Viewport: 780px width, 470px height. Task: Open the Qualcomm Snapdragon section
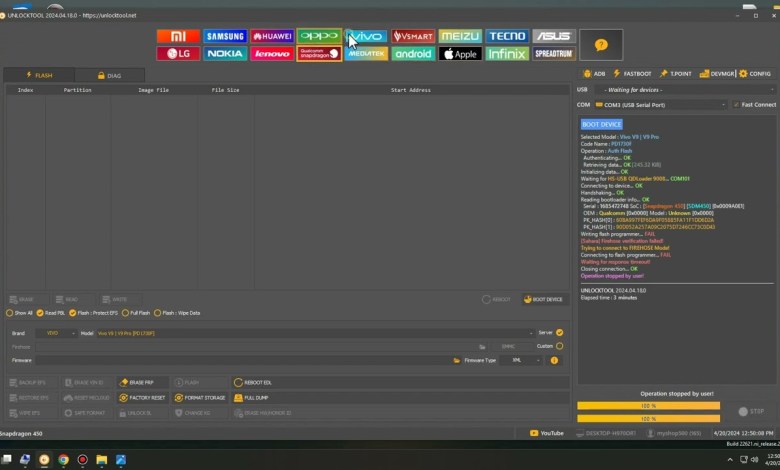coord(319,54)
